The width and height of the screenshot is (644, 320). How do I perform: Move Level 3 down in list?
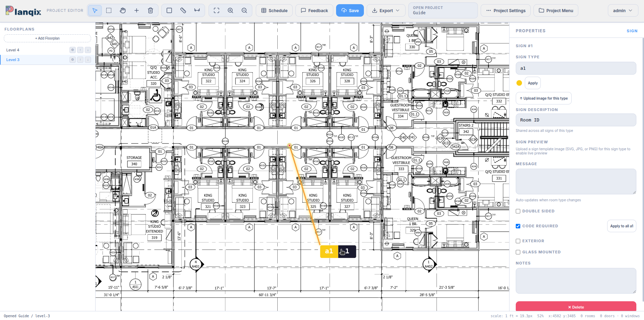pos(88,60)
